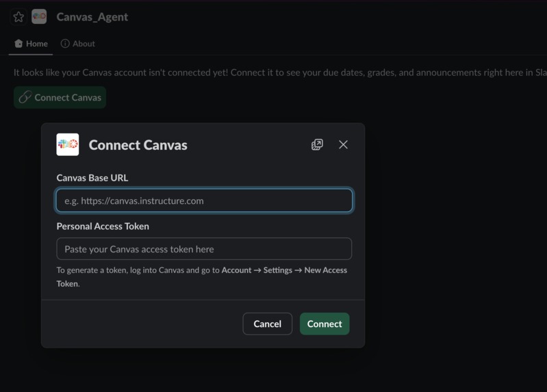
Task: Close the Connect Canvas dialog
Action: click(343, 144)
